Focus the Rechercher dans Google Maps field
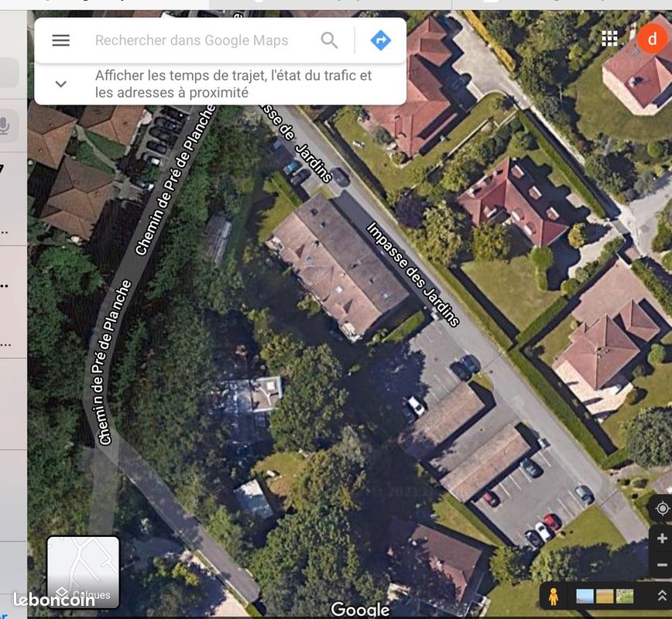This screenshot has width=672, height=619. 191,40
